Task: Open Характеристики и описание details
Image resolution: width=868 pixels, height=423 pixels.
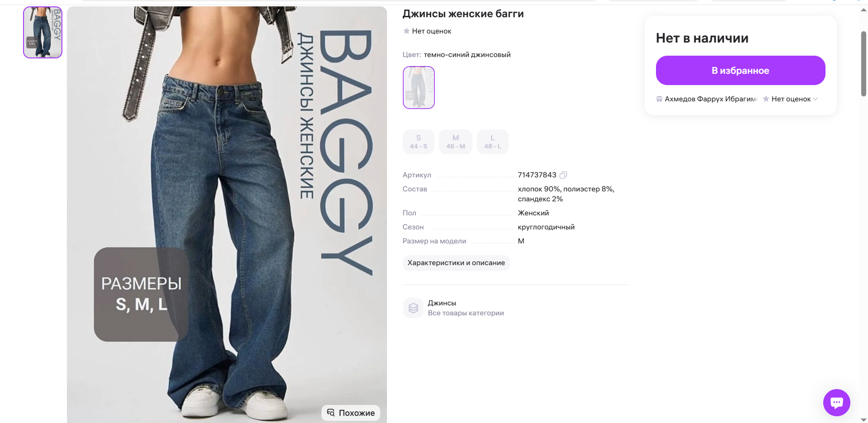Action: 456,263
